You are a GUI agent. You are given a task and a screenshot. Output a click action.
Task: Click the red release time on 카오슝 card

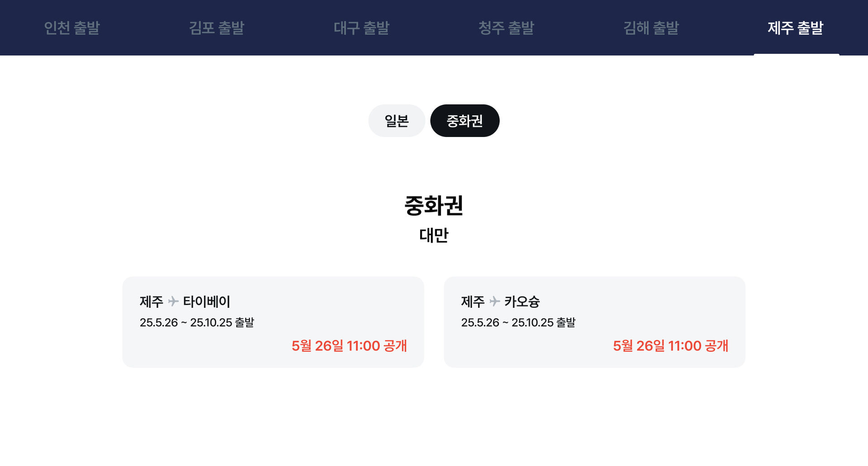point(670,346)
